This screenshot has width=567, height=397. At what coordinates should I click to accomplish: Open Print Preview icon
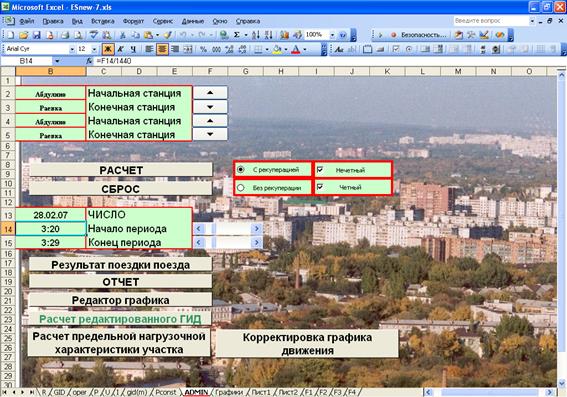point(78,35)
